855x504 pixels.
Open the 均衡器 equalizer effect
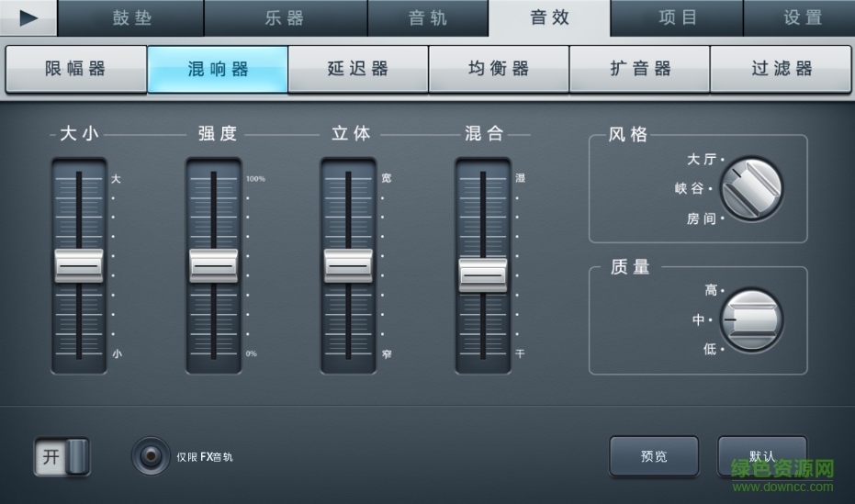coord(498,69)
